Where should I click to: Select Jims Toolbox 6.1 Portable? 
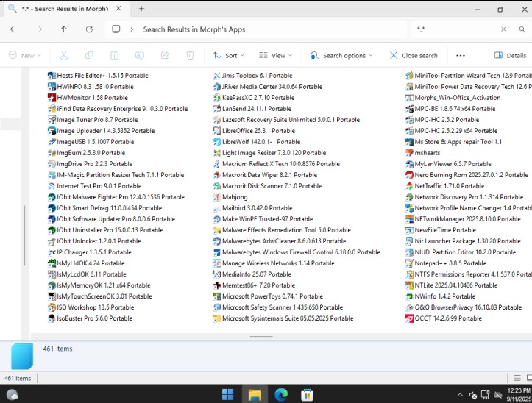tap(253, 76)
